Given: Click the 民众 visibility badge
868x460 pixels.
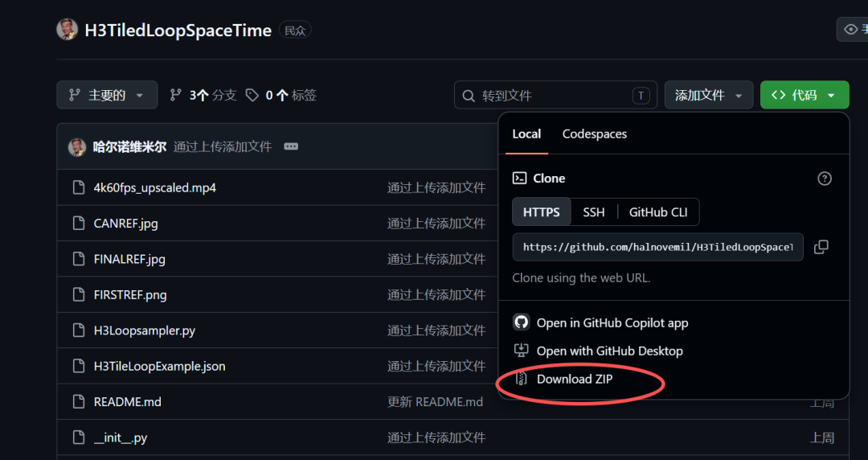Looking at the screenshot, I should pos(295,30).
